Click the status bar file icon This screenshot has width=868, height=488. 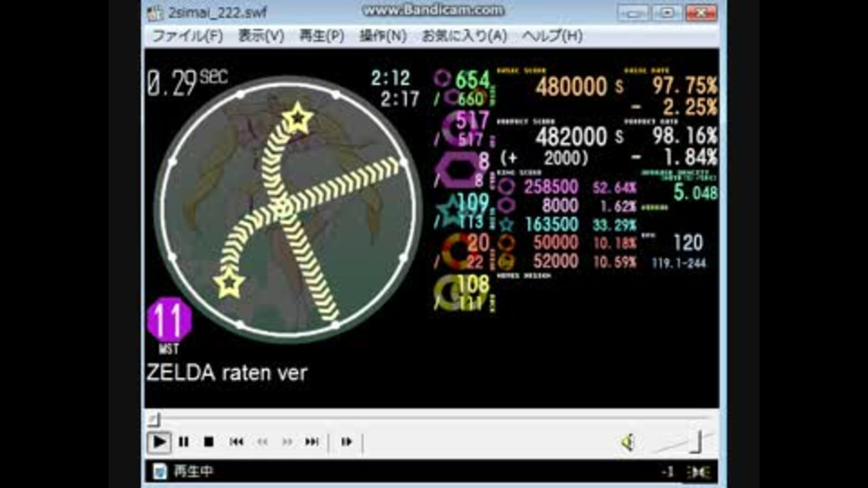[x=159, y=472]
